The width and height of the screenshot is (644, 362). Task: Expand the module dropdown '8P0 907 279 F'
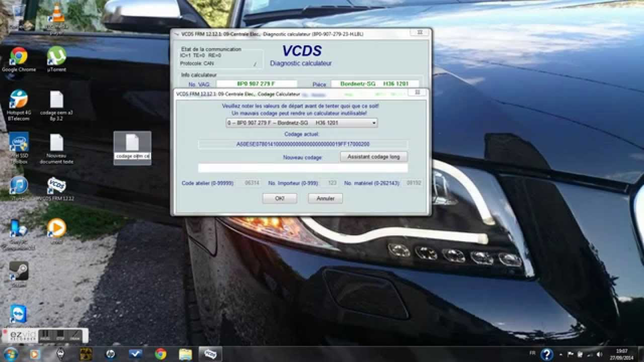coord(302,123)
